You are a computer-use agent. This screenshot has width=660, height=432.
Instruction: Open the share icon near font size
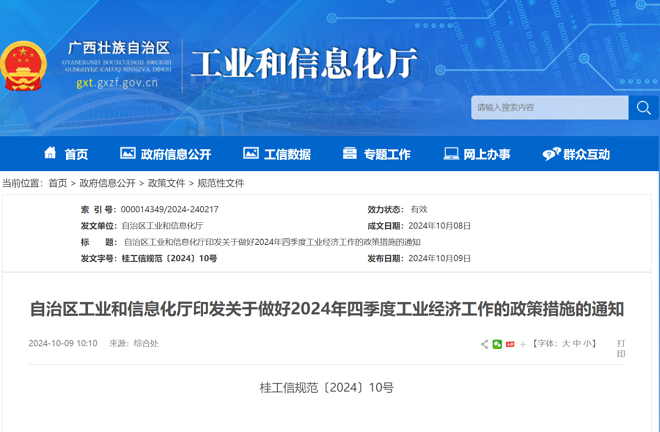[484, 344]
